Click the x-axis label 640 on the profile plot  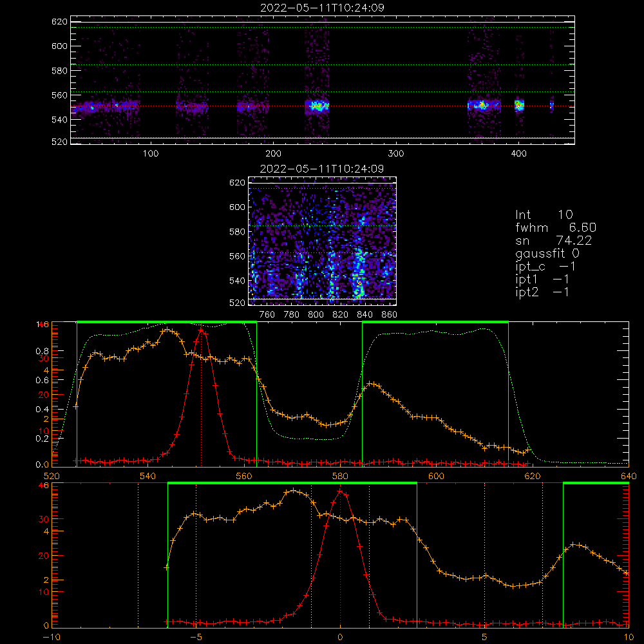pos(629,476)
